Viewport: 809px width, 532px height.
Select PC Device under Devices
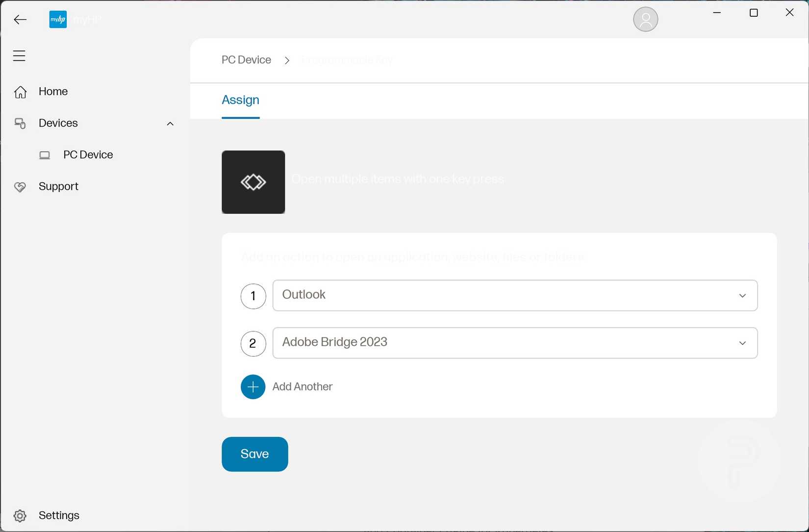[88, 154]
